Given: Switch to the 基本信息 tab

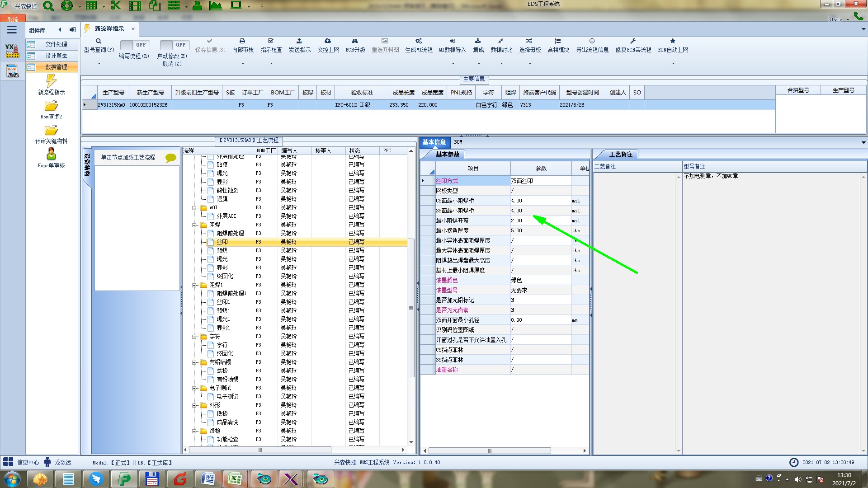Looking at the screenshot, I should tap(434, 142).
